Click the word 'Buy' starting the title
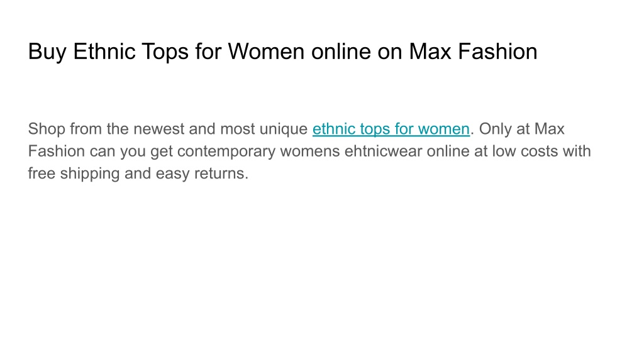Screen dimensions: 644x362 [x=47, y=53]
